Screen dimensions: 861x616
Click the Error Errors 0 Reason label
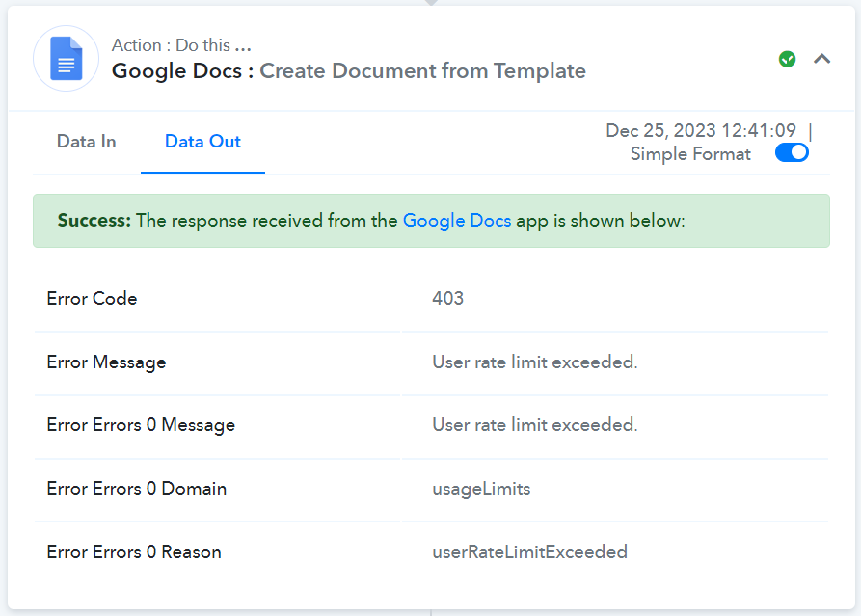(x=133, y=552)
